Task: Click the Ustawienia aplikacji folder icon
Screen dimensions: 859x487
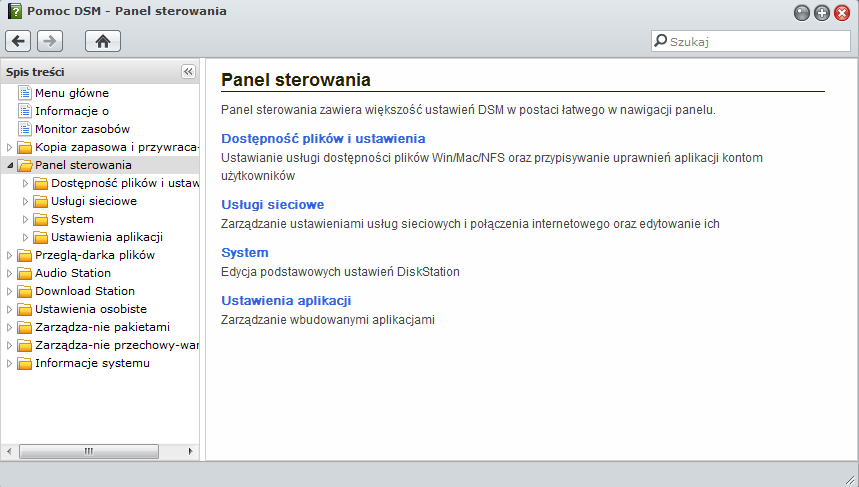Action: (41, 238)
